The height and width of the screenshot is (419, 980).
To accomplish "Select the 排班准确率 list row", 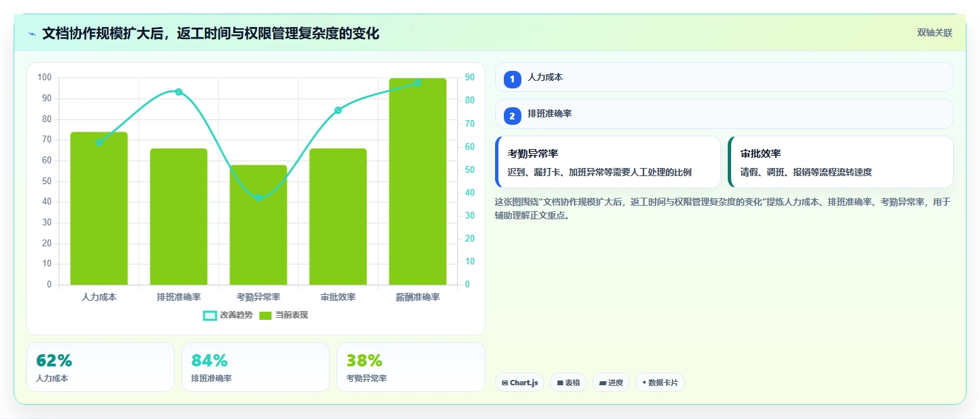I will pyautogui.click(x=724, y=113).
